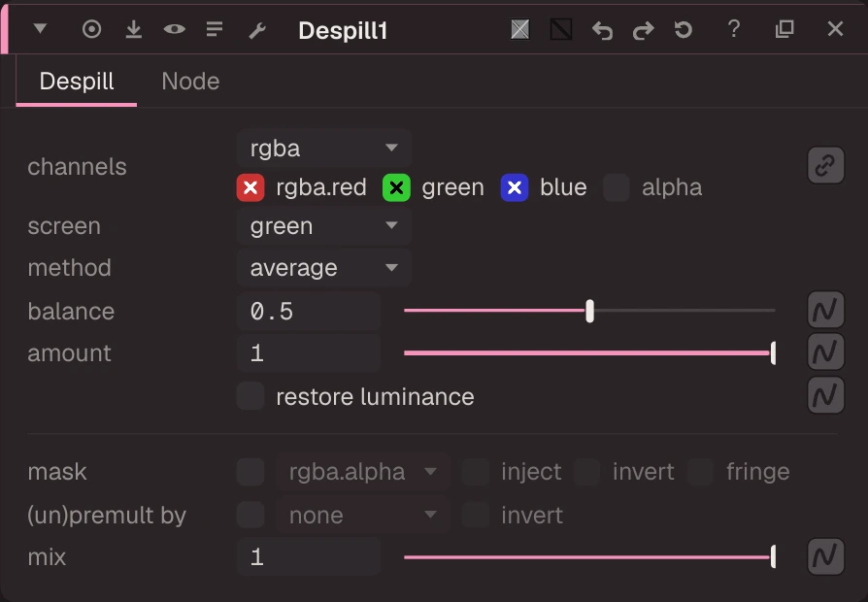Switch to the Despill tab
This screenshot has width=868, height=602.
(77, 82)
